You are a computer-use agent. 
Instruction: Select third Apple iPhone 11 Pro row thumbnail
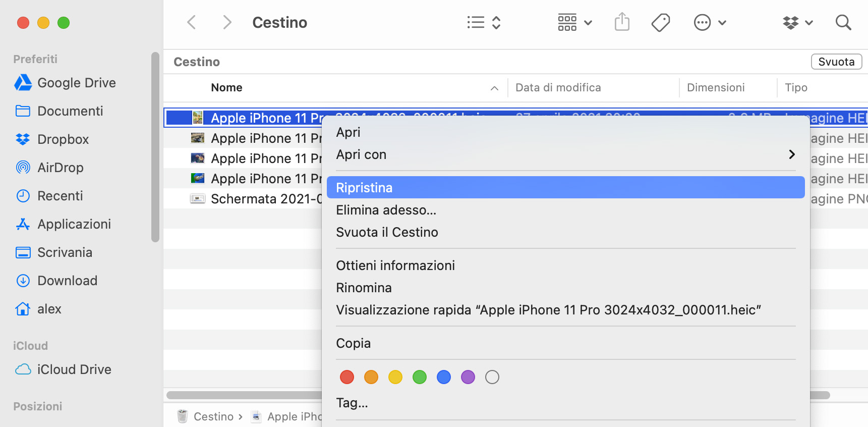[198, 158]
